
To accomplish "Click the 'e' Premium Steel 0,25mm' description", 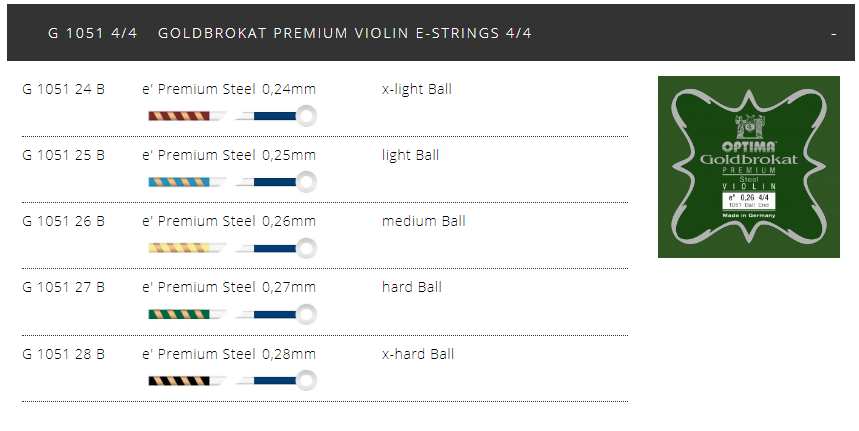I will point(229,155).
